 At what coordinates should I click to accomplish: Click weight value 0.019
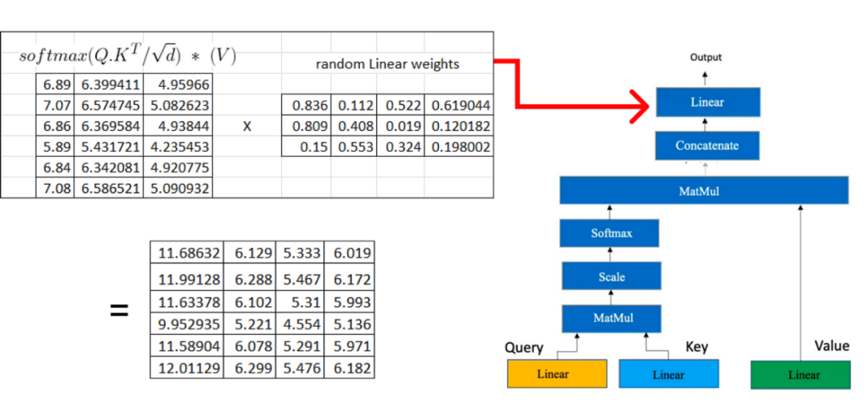pos(401,126)
